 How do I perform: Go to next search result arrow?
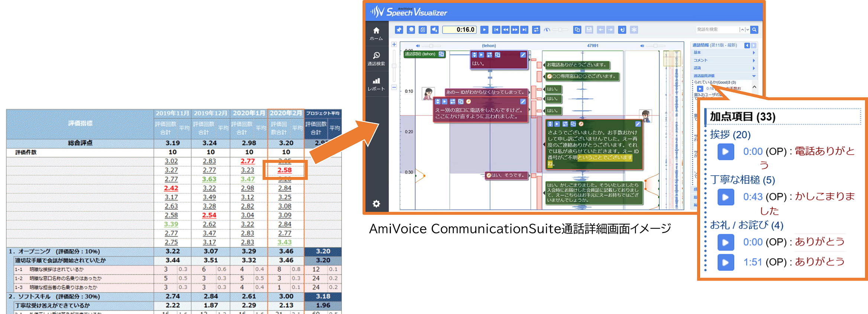tap(747, 29)
